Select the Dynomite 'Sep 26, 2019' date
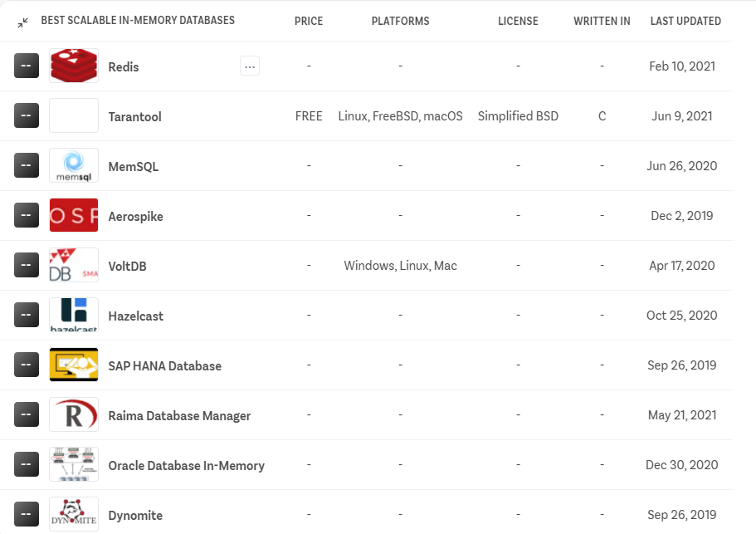Viewport: 756px width, 534px height. (x=682, y=515)
